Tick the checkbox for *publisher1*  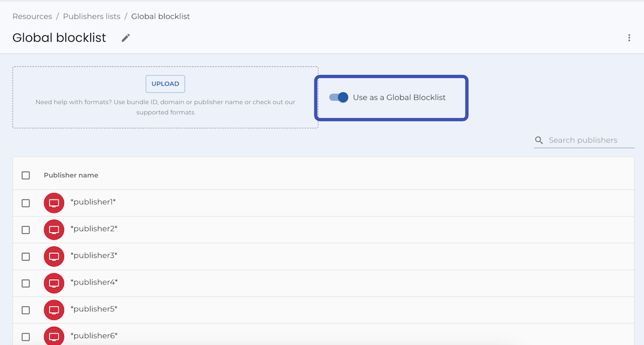coord(26,203)
